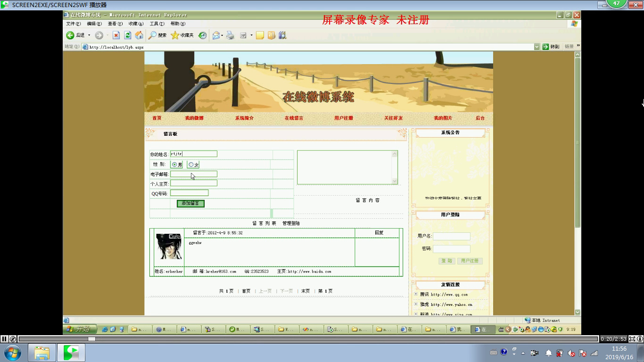This screenshot has height=362, width=644.
Task: Open 后台 nav link
Action: point(480,118)
